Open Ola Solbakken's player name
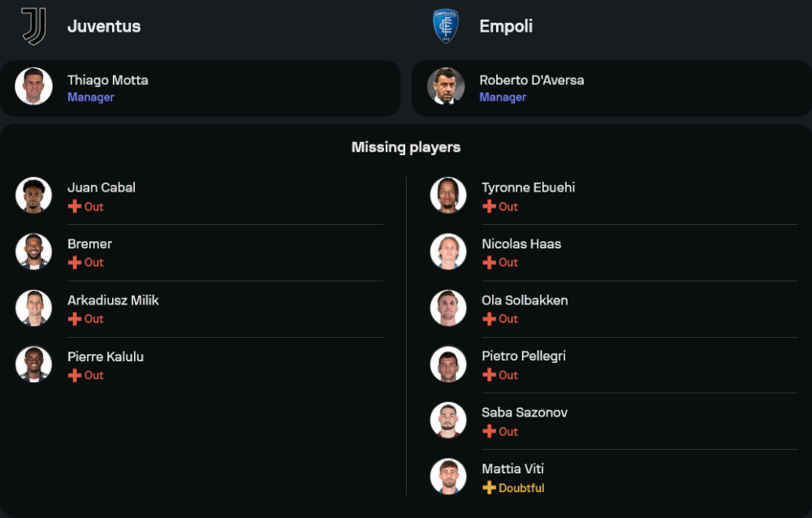 tap(525, 300)
